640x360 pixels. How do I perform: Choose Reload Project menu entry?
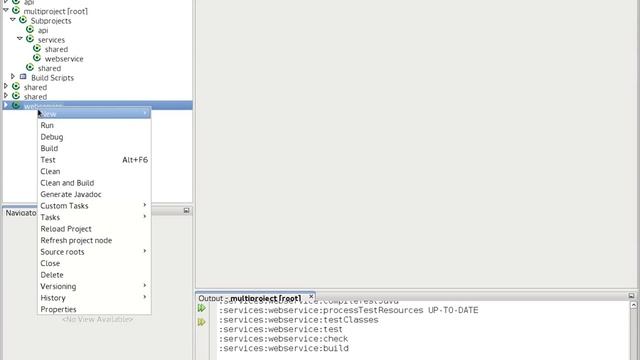point(94,229)
